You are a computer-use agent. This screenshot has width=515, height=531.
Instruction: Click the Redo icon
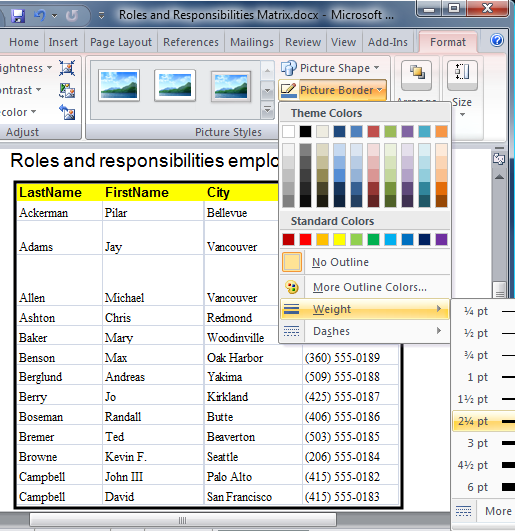pyautogui.click(x=72, y=15)
